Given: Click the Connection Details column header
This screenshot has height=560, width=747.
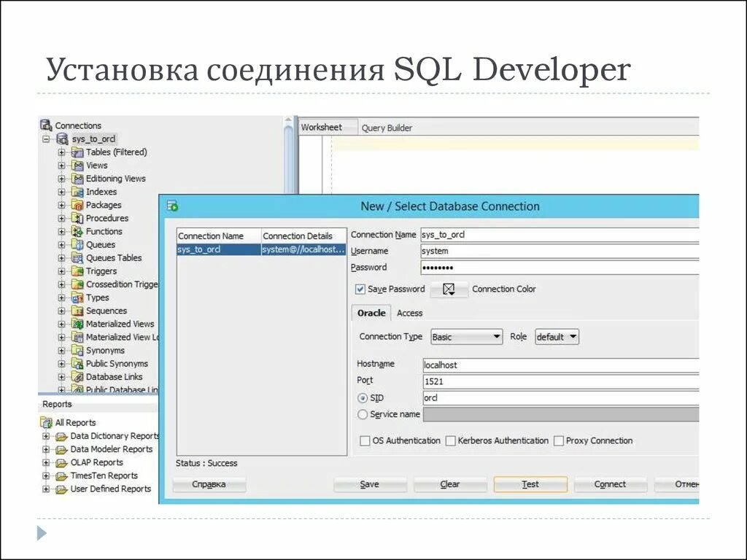Looking at the screenshot, I should [x=304, y=236].
